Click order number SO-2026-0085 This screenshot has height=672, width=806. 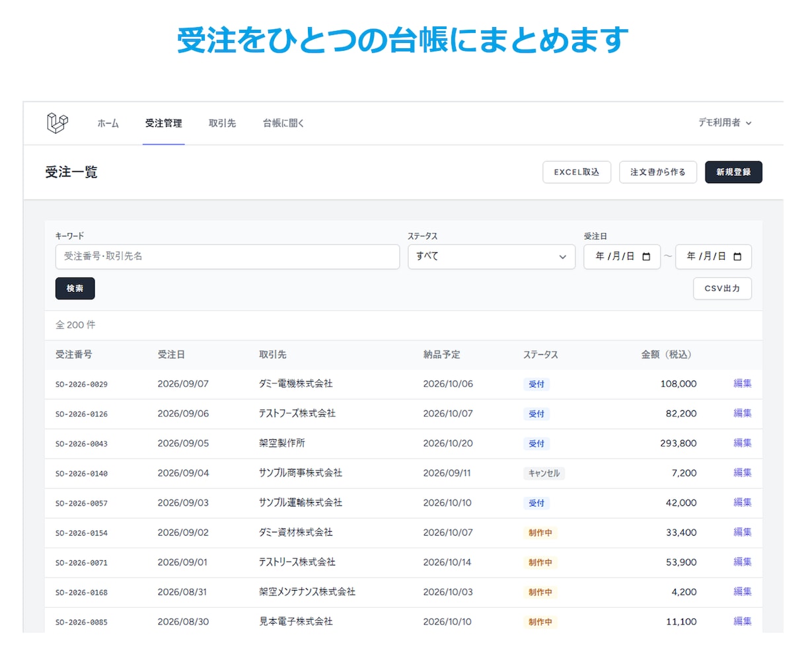(x=81, y=622)
